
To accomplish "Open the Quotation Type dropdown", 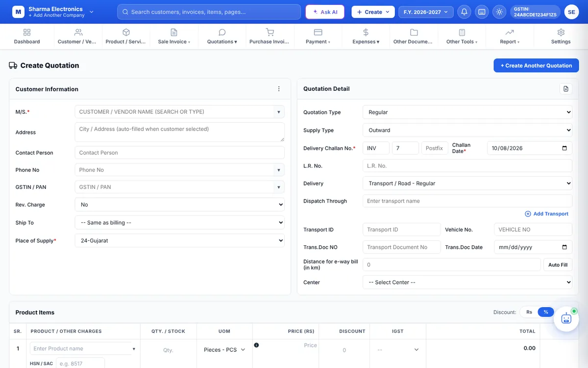I will click(467, 112).
